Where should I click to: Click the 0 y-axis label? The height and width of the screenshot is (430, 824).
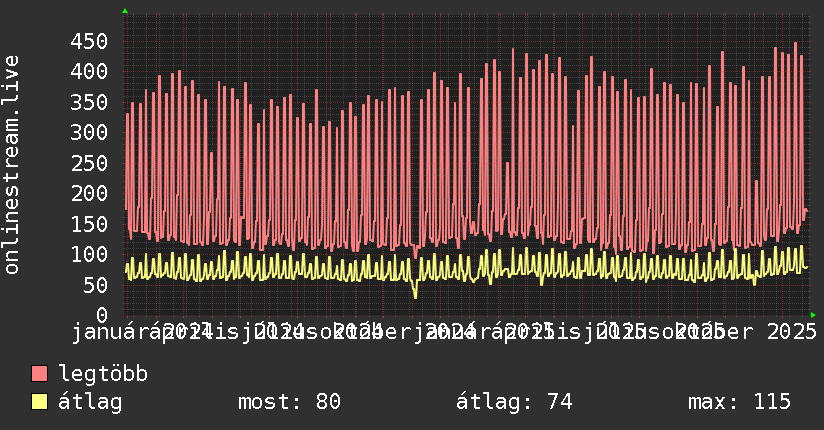(102, 315)
